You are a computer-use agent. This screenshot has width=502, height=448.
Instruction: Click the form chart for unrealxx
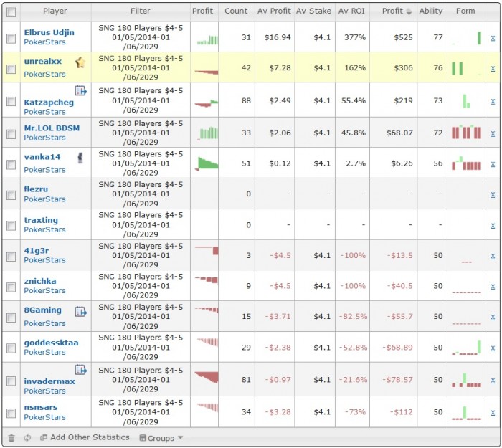coord(466,69)
